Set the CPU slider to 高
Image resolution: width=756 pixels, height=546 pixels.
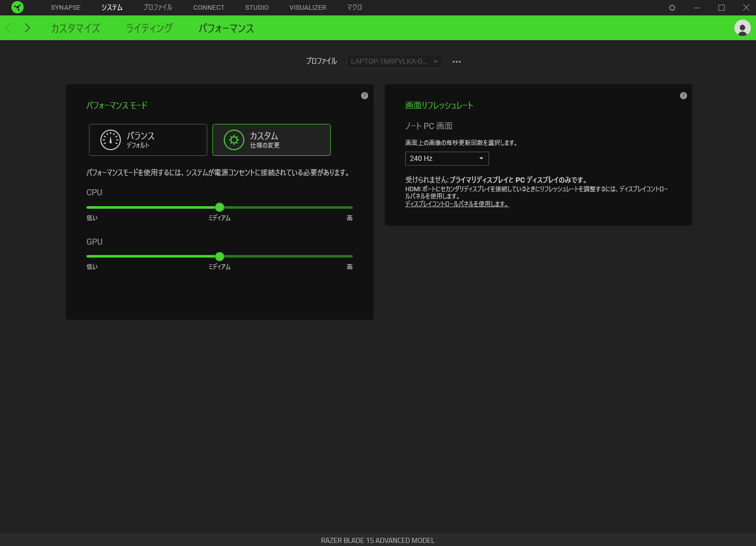(352, 207)
